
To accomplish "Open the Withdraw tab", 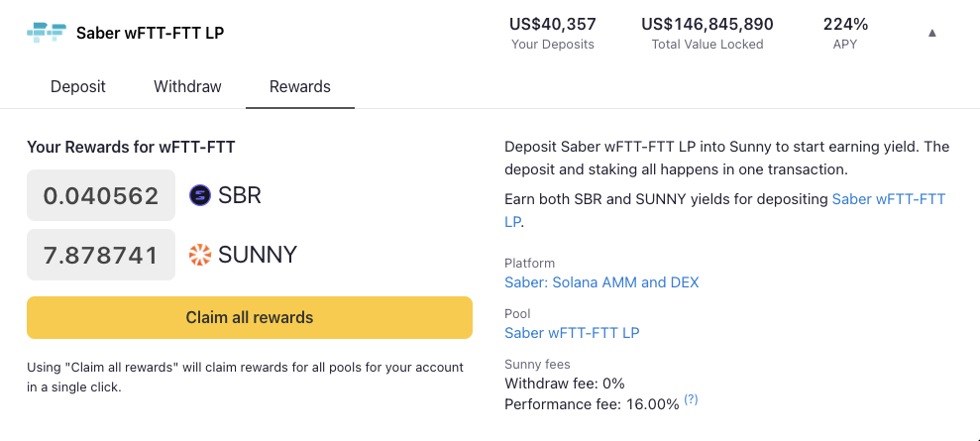I will (x=187, y=86).
